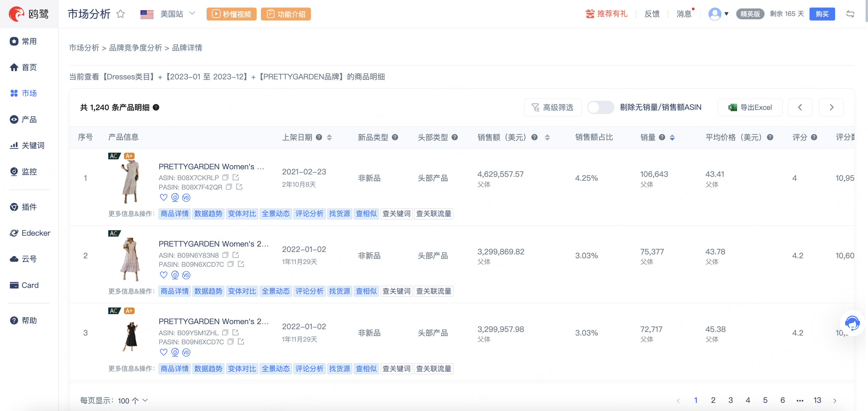Open 帮助 in the sidebar
Image resolution: width=868 pixels, height=411 pixels.
(24, 320)
